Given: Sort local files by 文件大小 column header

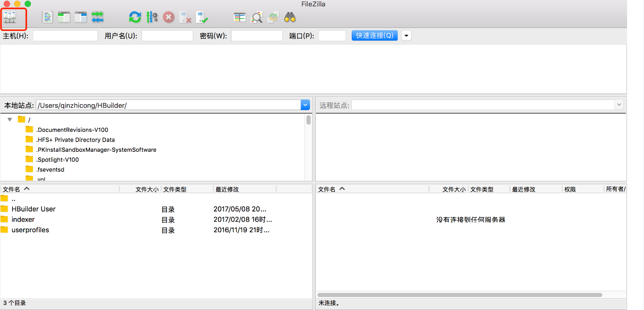Looking at the screenshot, I should (x=147, y=189).
